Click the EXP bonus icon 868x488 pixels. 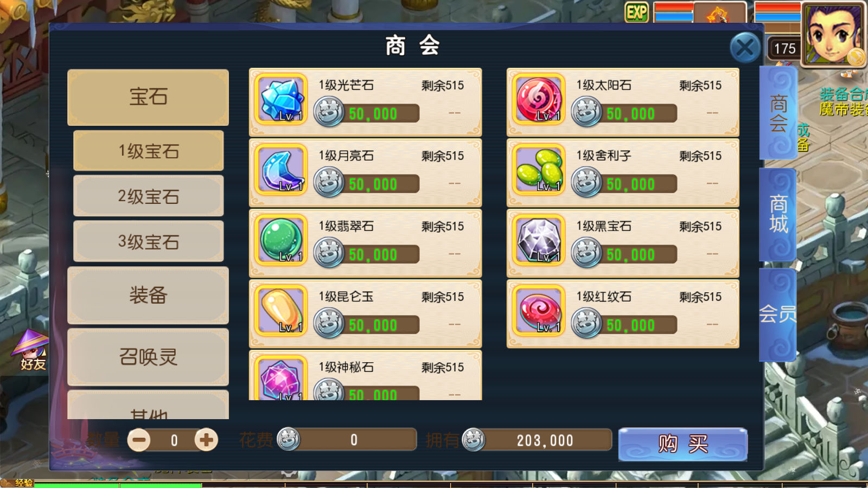coord(637,12)
